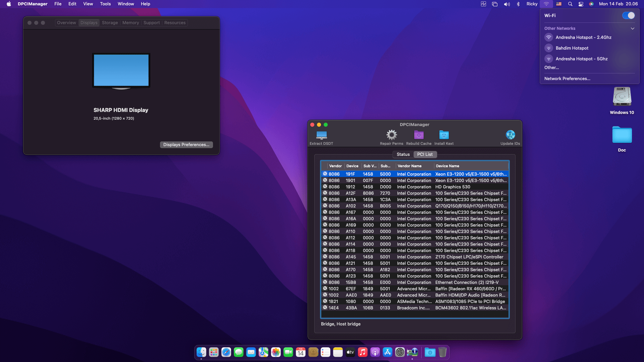The height and width of the screenshot is (362, 644).
Task: Open the Install Kext toolbar icon
Action: pos(444,135)
